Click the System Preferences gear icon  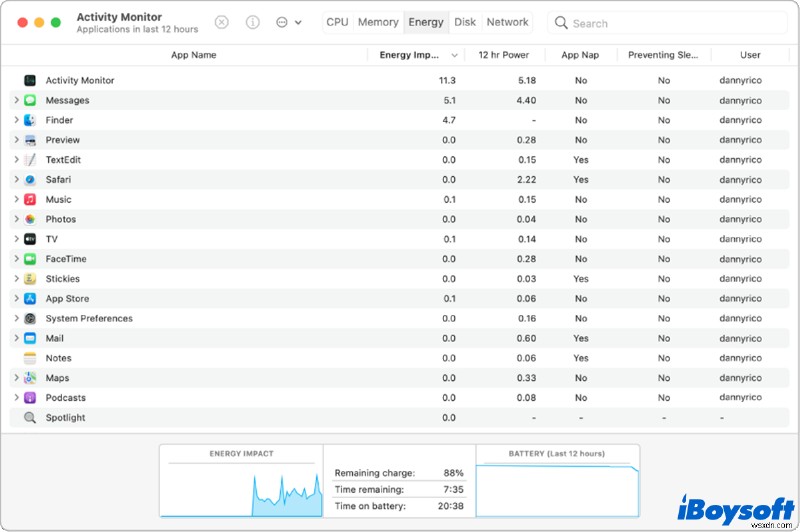pyautogui.click(x=30, y=318)
